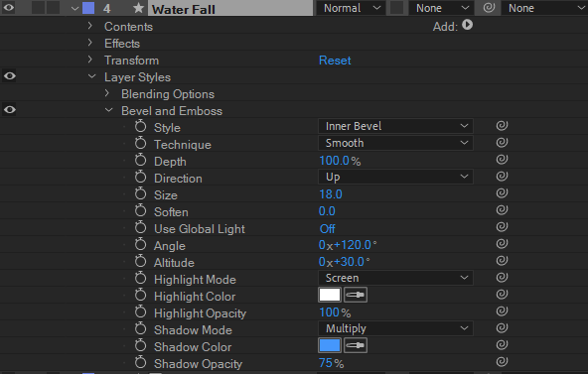Image resolution: width=588 pixels, height=374 pixels.
Task: Click the layer number 4
Action: click(x=107, y=8)
